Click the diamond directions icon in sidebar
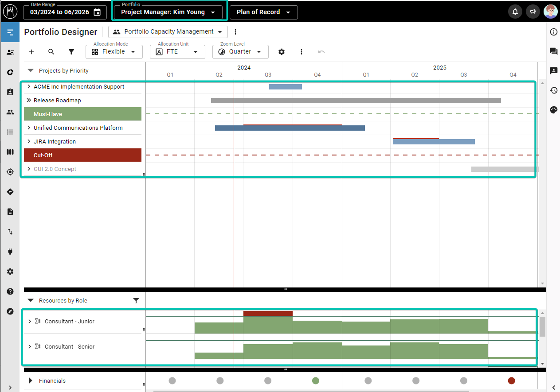560x392 pixels. (x=10, y=192)
